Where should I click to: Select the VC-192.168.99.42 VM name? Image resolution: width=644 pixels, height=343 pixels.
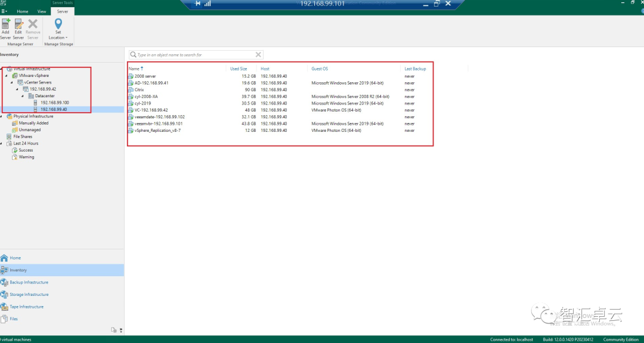151,110
